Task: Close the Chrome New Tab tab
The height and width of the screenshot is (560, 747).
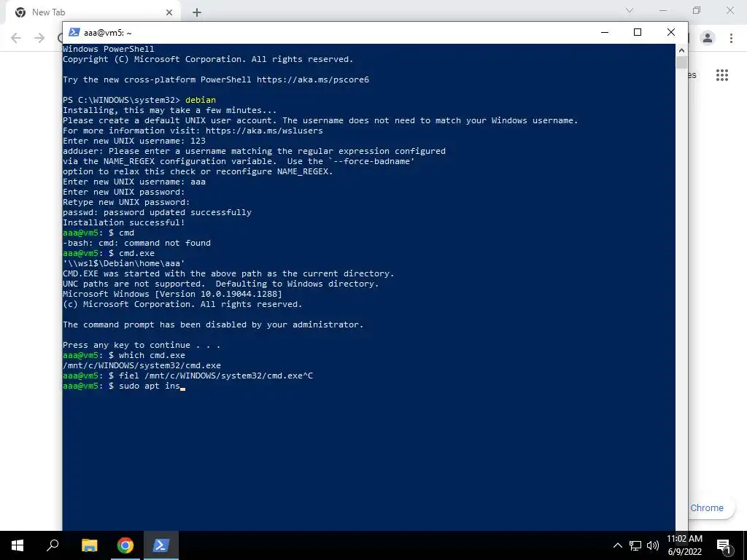Action: (169, 12)
